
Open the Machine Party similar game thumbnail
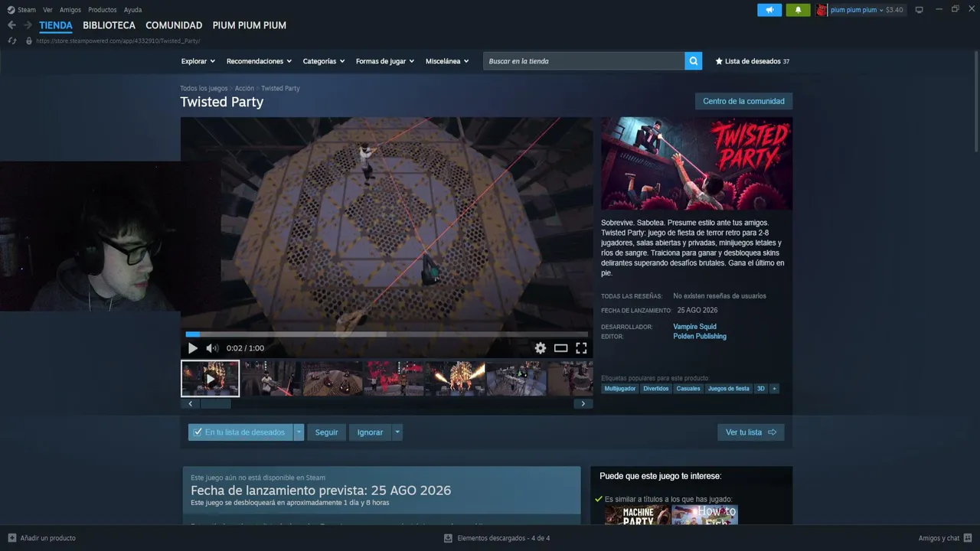(637, 515)
